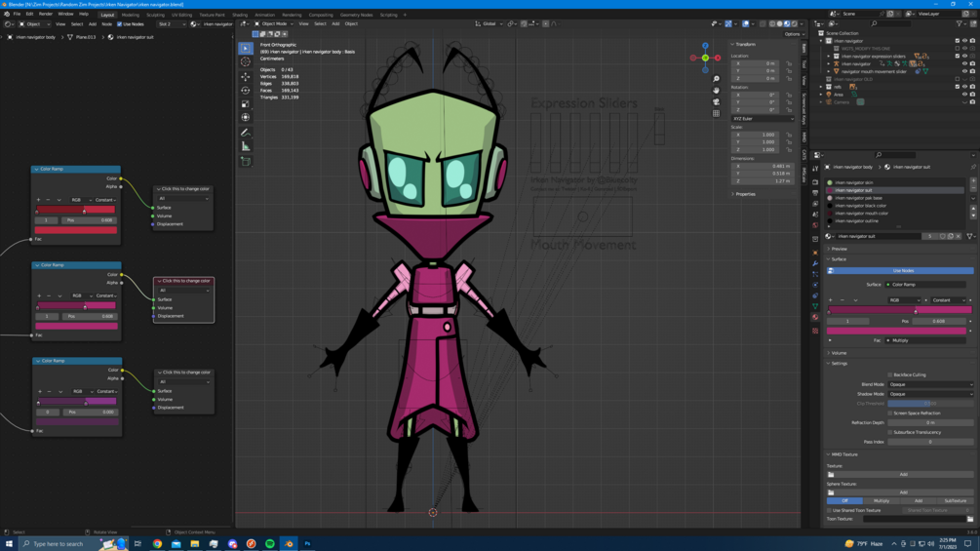Click the pink color swatch in material Surface panel
The image size is (980, 551).
coord(898,331)
